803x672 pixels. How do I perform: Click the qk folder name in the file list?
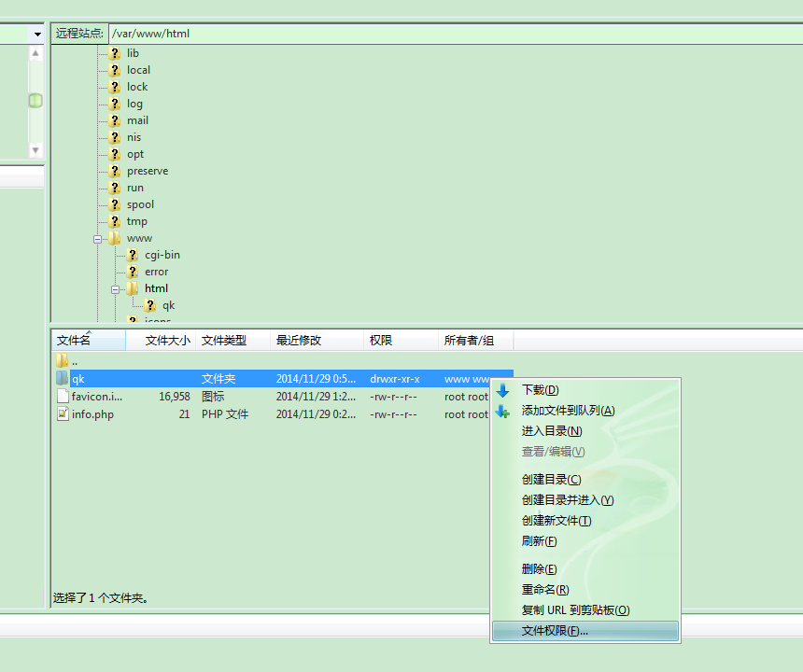click(x=77, y=379)
